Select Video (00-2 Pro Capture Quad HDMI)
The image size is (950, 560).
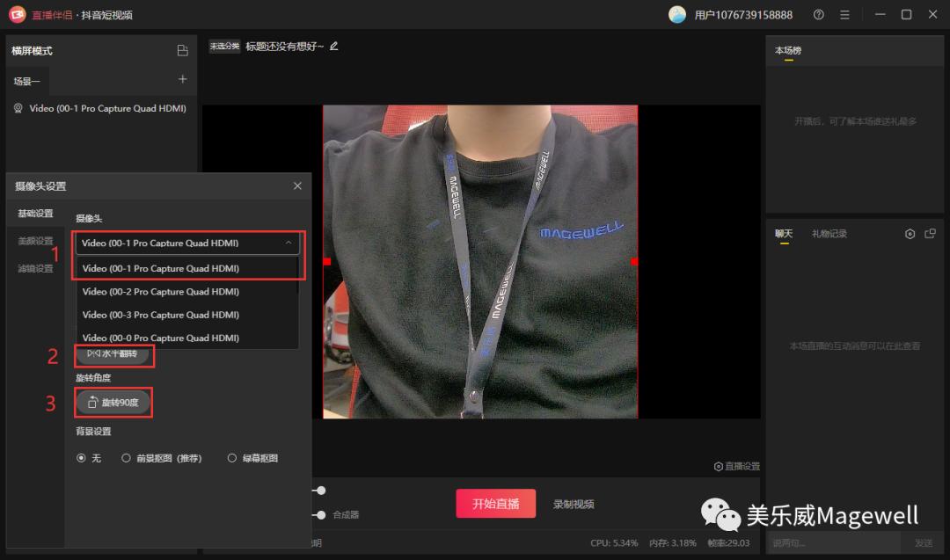pyautogui.click(x=161, y=291)
